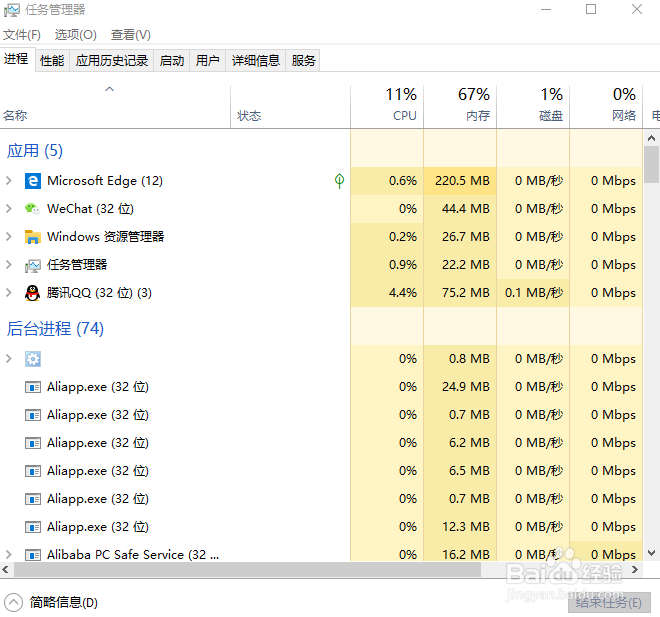Click the 腾讯QQ penguin icon
The height and width of the screenshot is (617, 660).
point(33,293)
